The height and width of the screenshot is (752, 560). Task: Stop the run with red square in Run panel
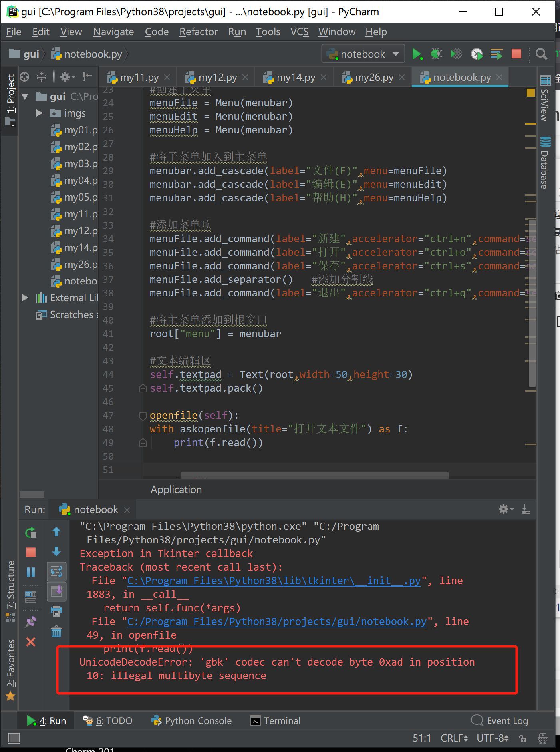tap(31, 552)
